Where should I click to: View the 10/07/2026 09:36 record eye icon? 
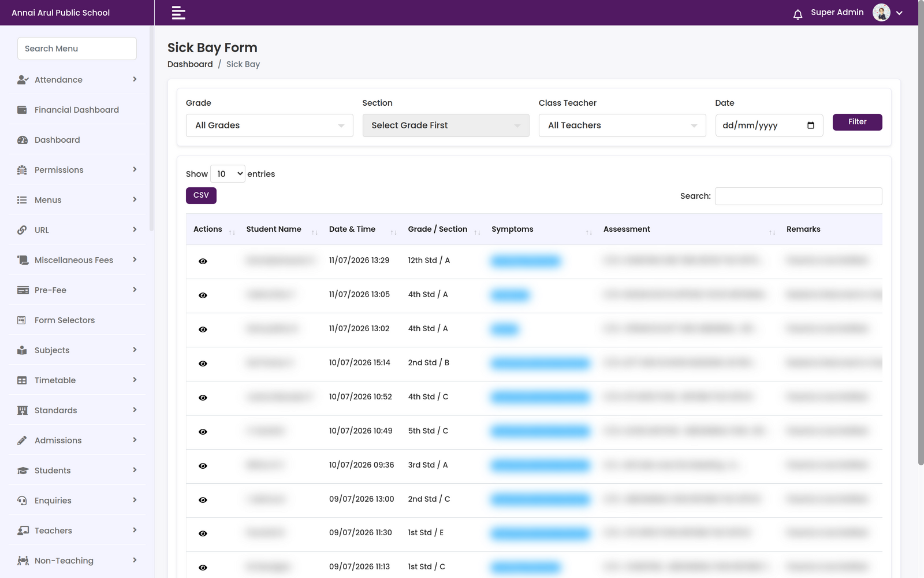(x=203, y=466)
